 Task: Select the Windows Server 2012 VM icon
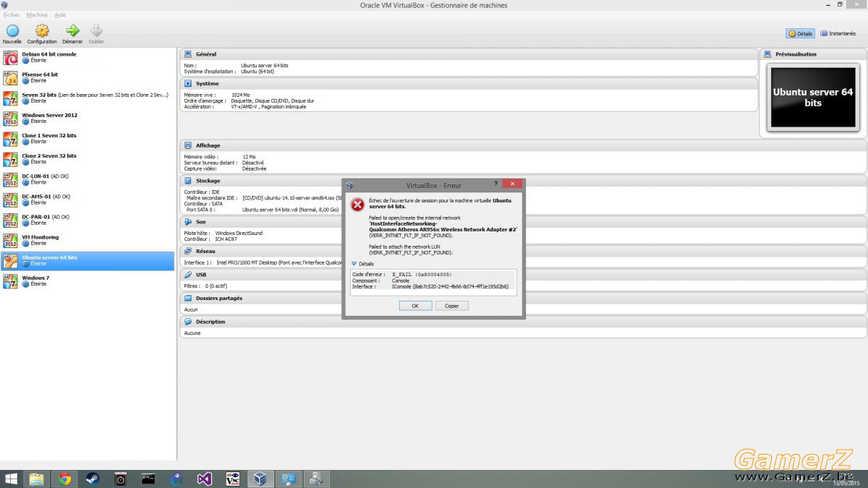(11, 119)
